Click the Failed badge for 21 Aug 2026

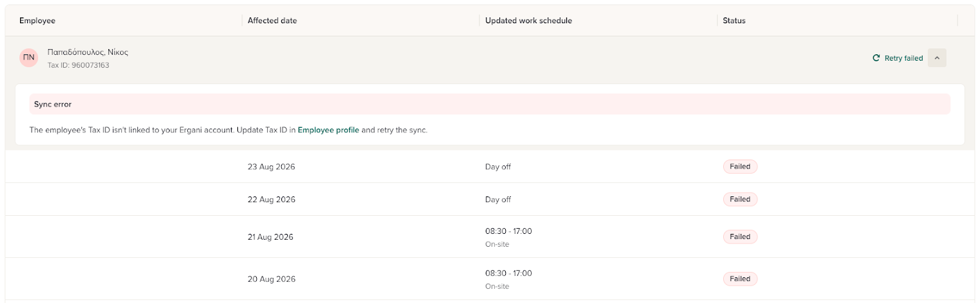point(740,237)
